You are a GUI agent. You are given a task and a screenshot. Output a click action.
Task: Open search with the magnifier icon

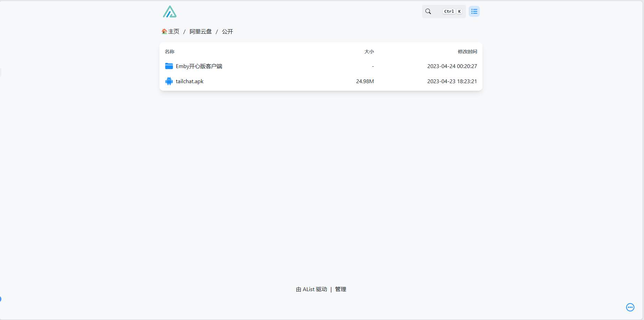pos(428,11)
